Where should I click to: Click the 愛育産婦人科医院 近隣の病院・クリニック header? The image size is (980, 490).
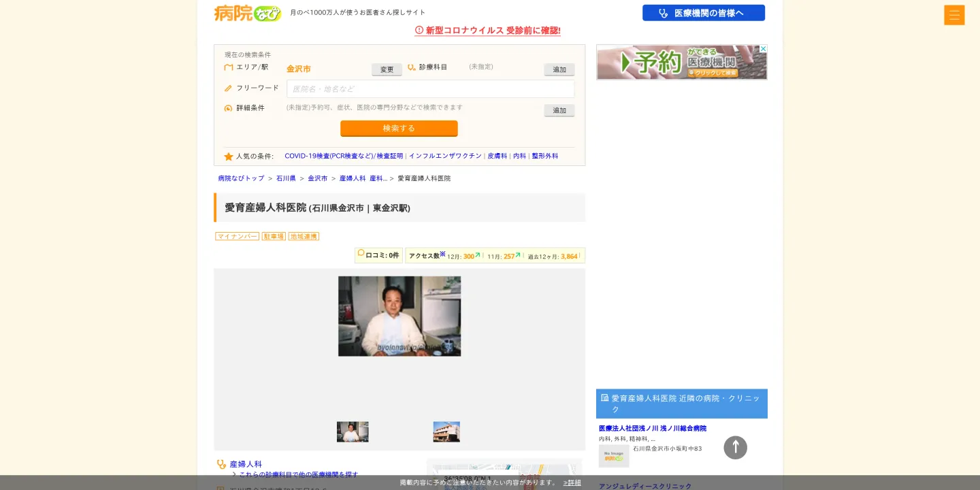click(682, 404)
